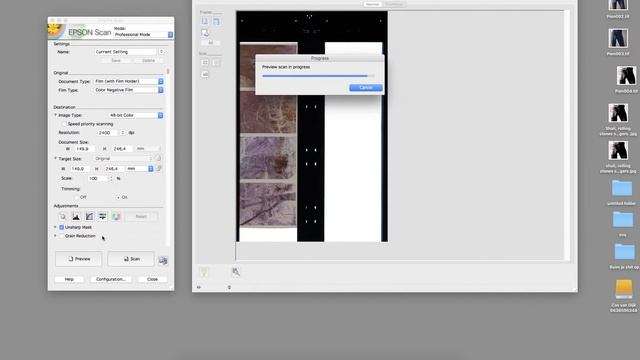Click the All button in preview window

click(x=211, y=43)
